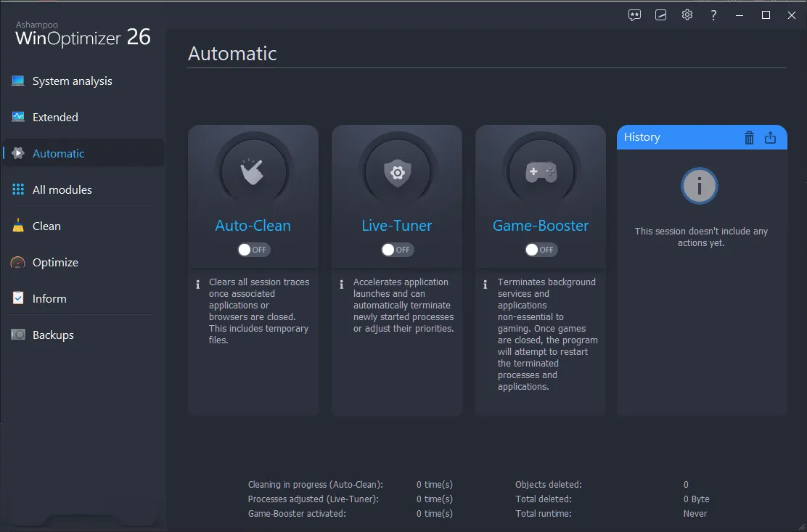Image resolution: width=807 pixels, height=532 pixels.
Task: Click the feedback speech bubble icon
Action: [634, 15]
